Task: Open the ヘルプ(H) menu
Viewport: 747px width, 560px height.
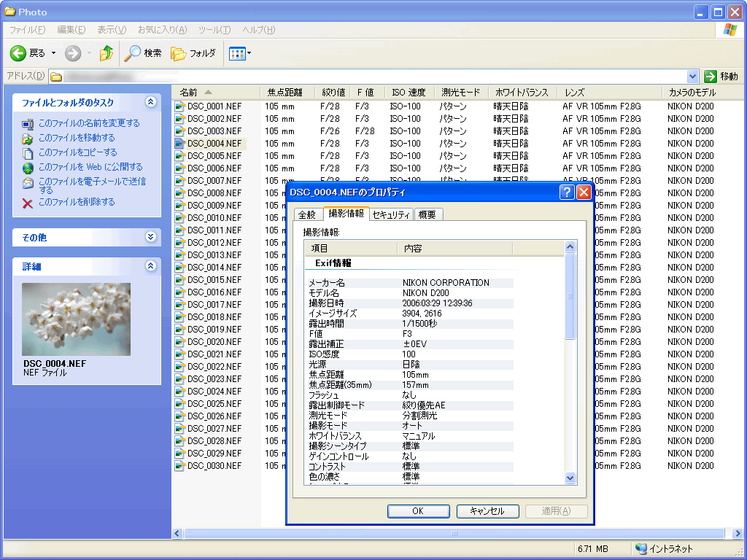Action: point(259,29)
